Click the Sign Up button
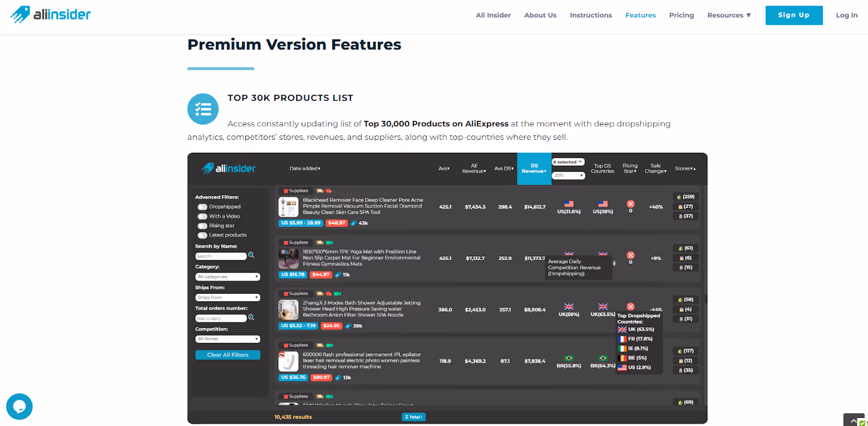Screen dimensions: 868x426 click(x=794, y=15)
